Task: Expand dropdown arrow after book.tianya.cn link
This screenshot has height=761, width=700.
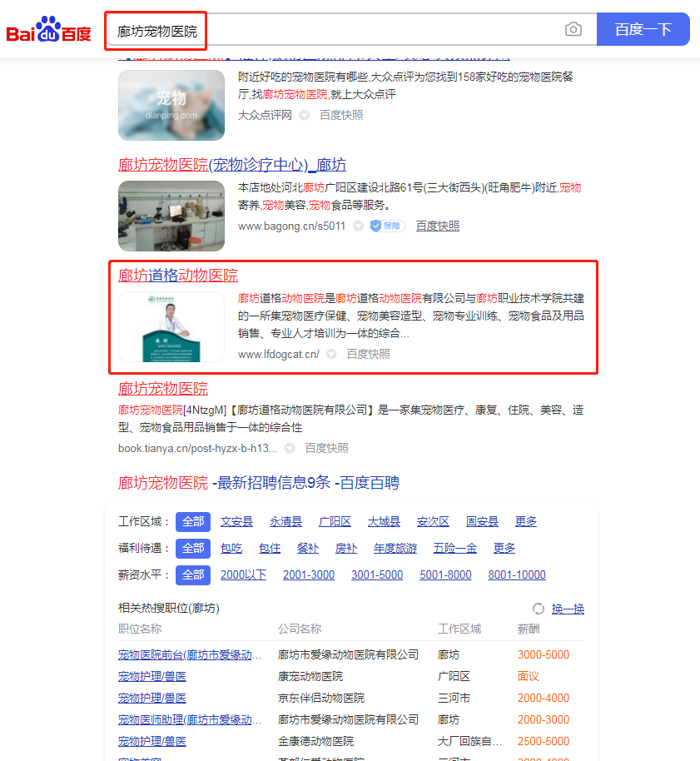Action: pos(290,449)
